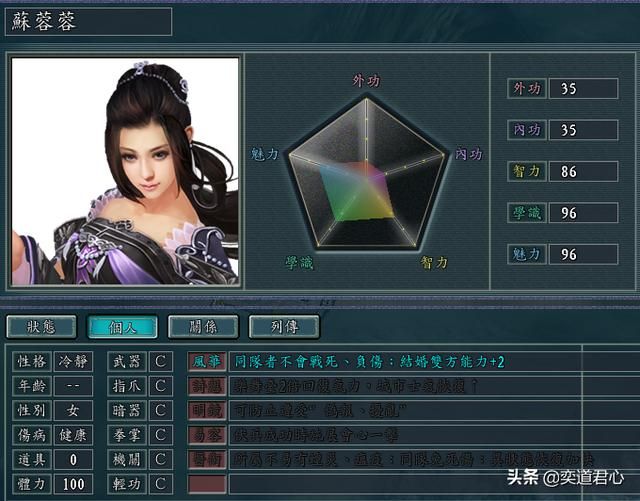This screenshot has height=501, width=640.
Task: Click the empty sixth skill slot
Action: click(207, 484)
